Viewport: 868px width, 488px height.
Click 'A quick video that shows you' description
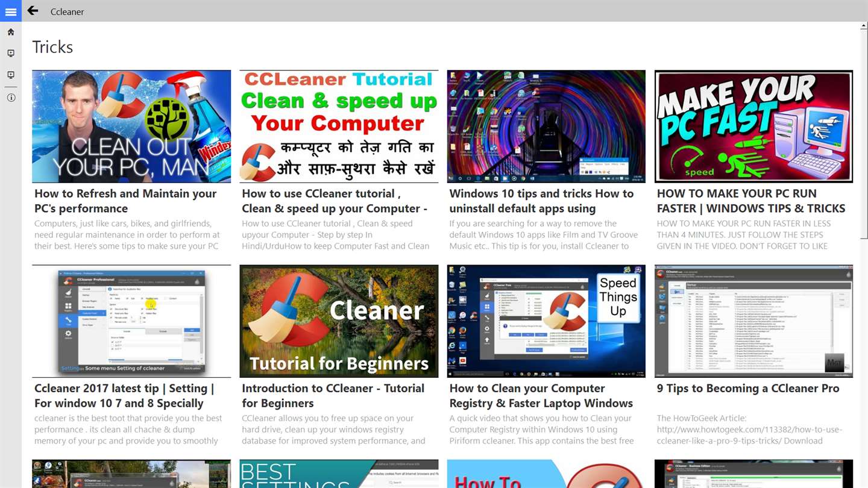click(542, 430)
